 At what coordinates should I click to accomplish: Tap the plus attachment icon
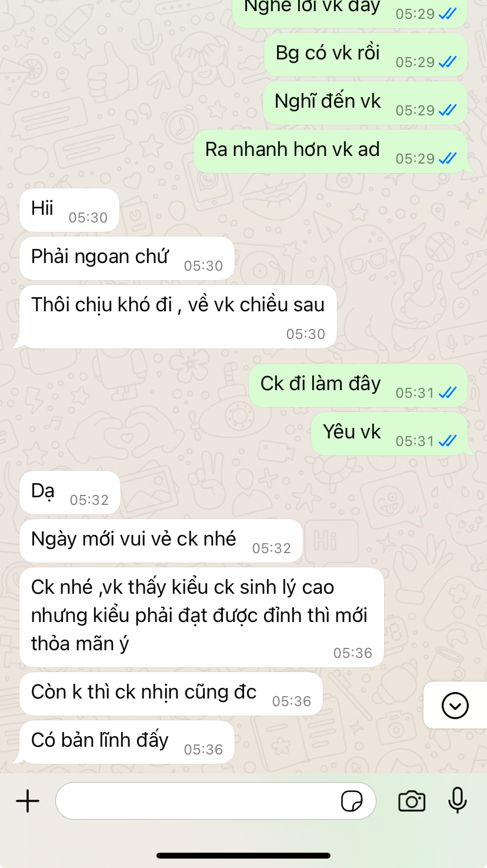[28, 801]
